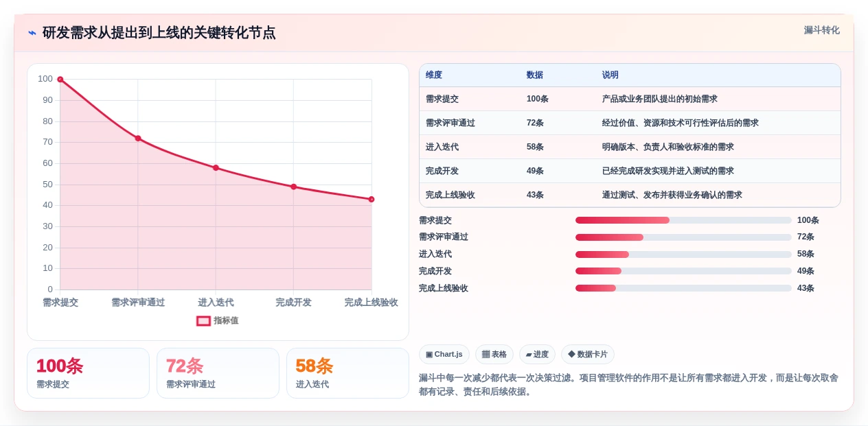Click description 经过价值、资源和技术可行性评估后的需求
This screenshot has width=868, height=426.
(x=681, y=123)
